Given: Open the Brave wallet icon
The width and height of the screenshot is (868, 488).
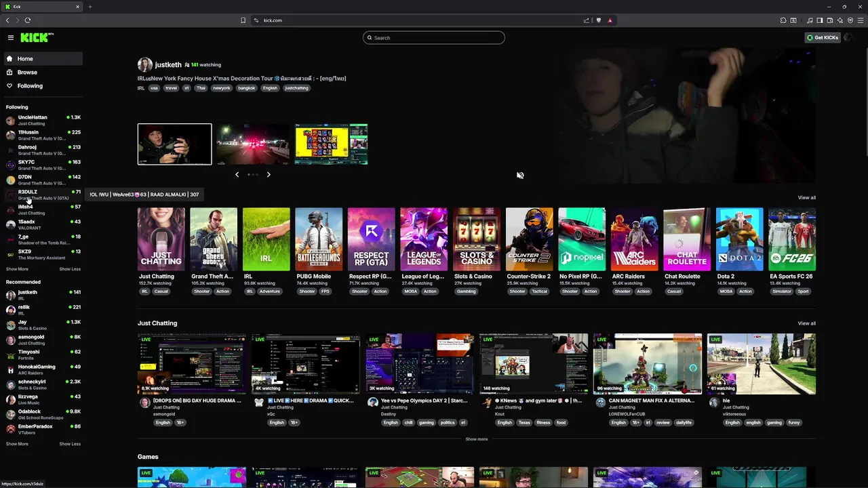Looking at the screenshot, I should (x=830, y=20).
